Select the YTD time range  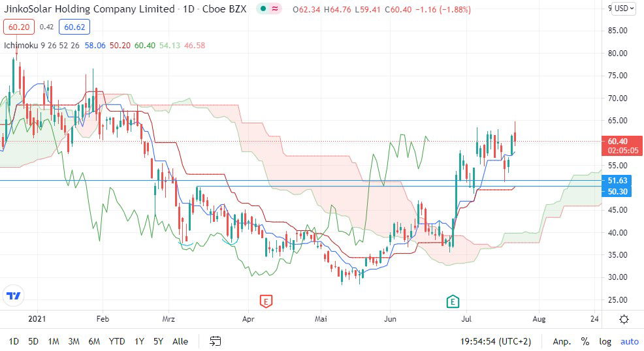pos(117,341)
